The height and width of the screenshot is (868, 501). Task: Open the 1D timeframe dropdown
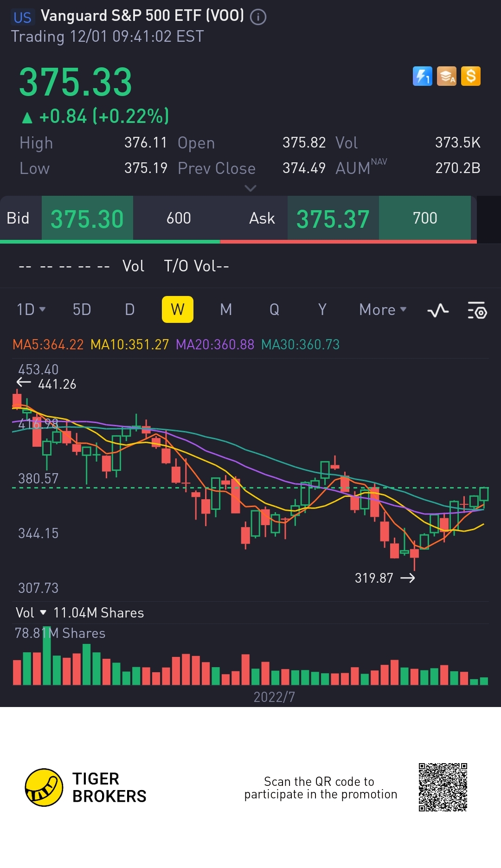[x=31, y=309]
